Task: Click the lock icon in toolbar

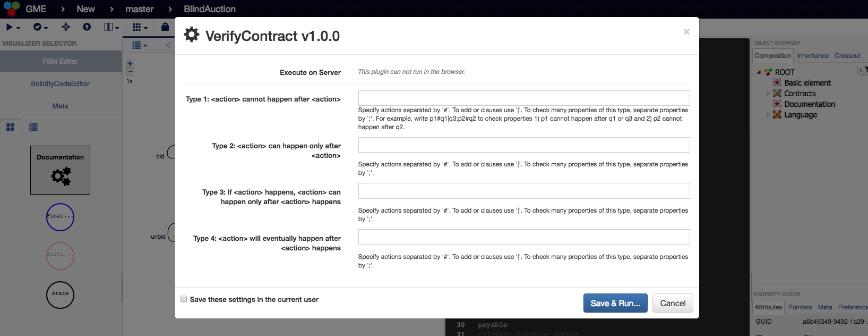Action: click(165, 27)
